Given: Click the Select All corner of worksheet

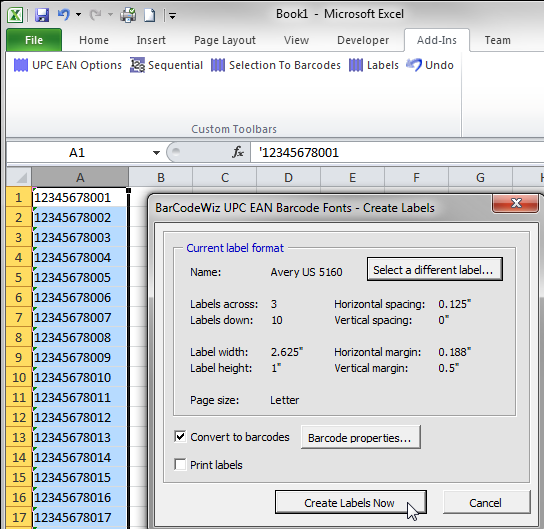Looking at the screenshot, I should coord(19,178).
